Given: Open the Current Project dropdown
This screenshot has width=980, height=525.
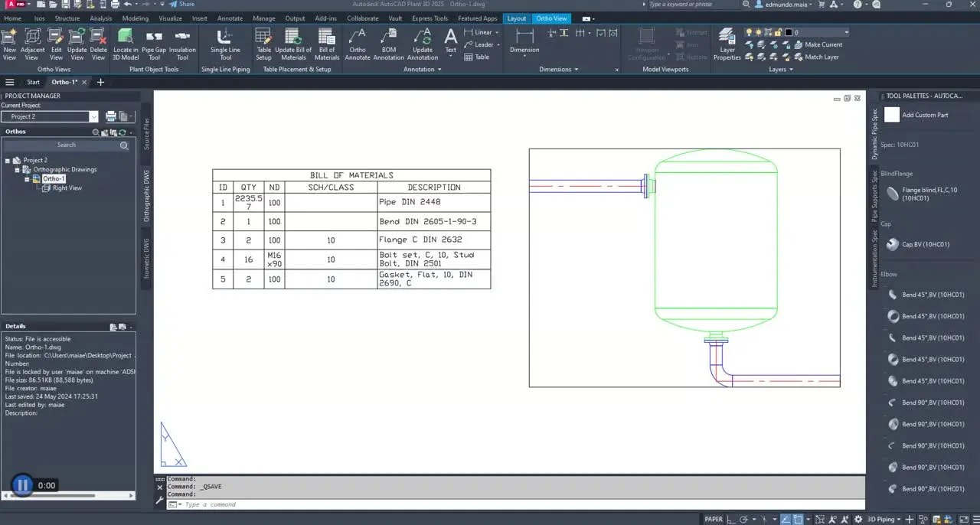Looking at the screenshot, I should (x=94, y=116).
